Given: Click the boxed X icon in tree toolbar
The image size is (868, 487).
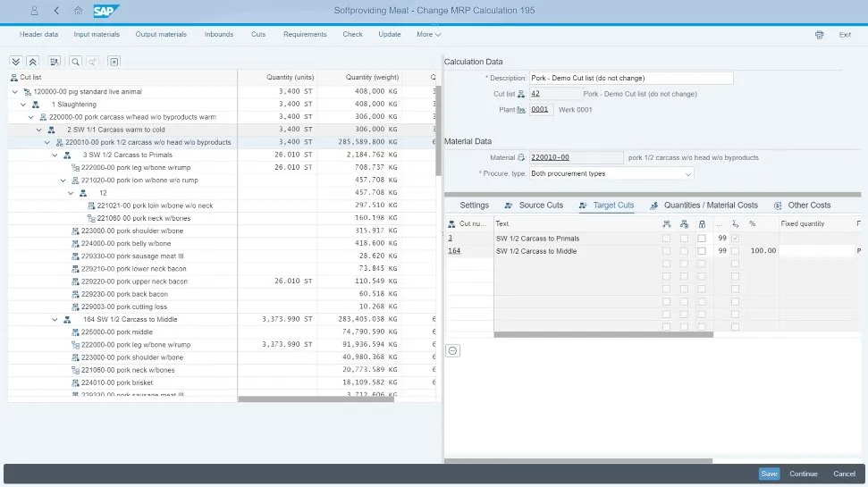Looking at the screenshot, I should (114, 62).
